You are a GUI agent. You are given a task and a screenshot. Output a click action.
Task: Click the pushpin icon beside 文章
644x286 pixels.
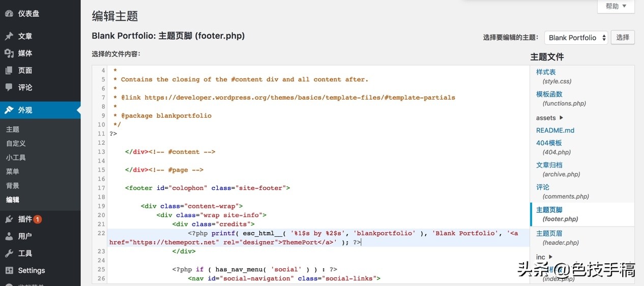9,36
